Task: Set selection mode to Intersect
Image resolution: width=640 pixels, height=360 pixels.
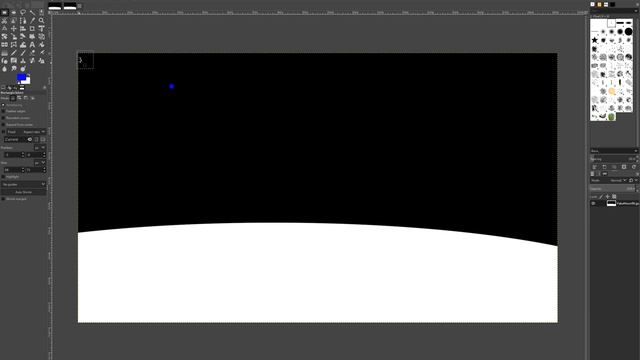Action: (33, 98)
